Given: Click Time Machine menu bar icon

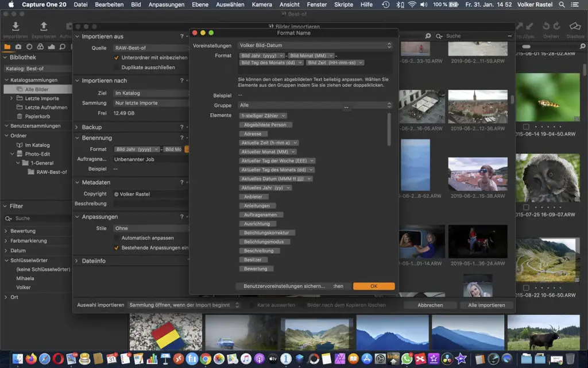Looking at the screenshot, I should 385,5.
